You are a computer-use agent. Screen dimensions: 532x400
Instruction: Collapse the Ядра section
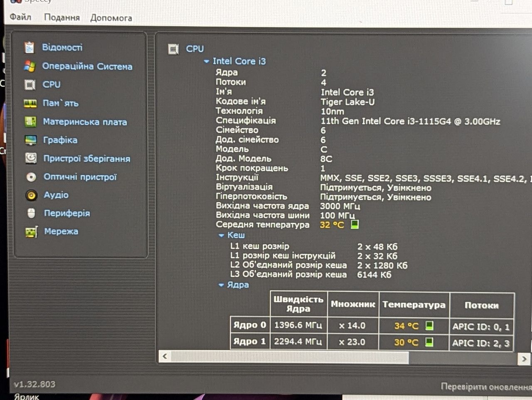[x=222, y=285]
